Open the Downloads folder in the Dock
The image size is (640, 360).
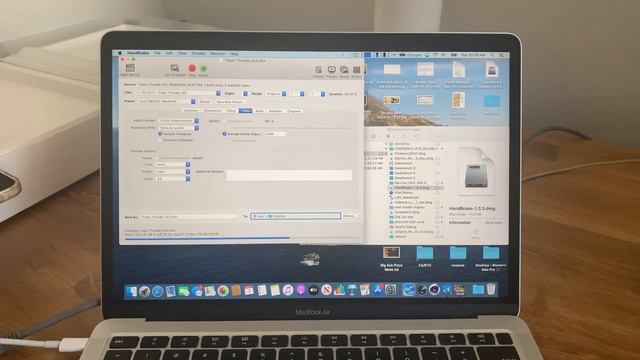pyautogui.click(x=478, y=290)
